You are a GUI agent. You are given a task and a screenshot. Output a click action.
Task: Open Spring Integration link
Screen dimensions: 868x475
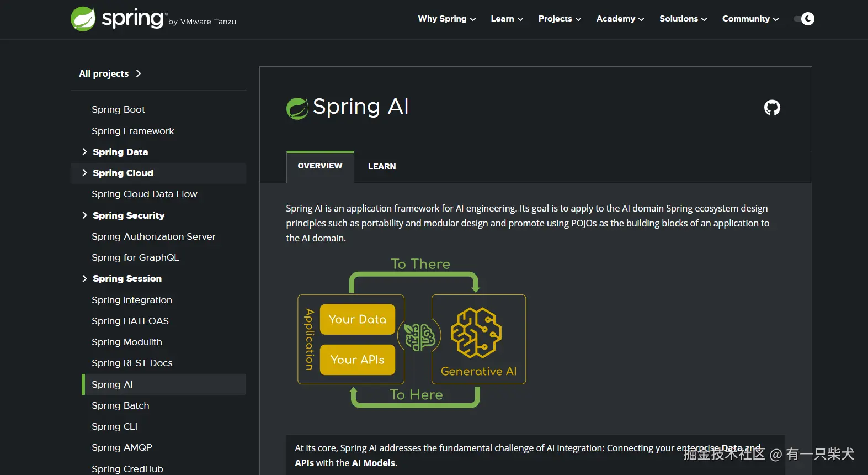[x=132, y=300]
